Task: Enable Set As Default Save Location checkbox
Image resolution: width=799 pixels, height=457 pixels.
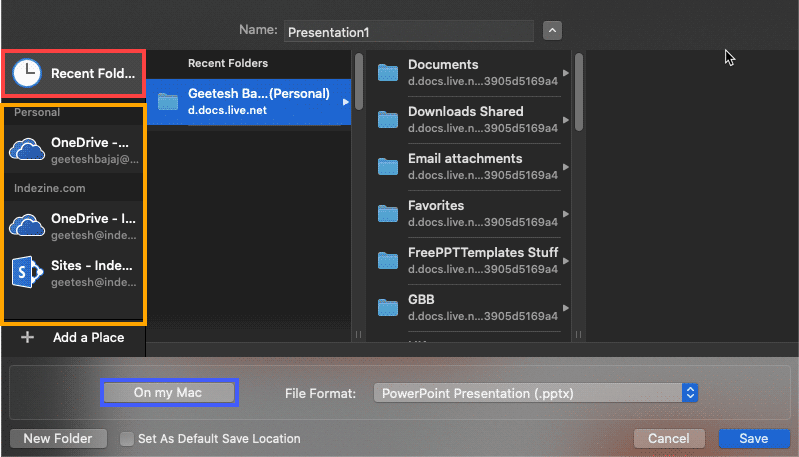Action: tap(127, 438)
